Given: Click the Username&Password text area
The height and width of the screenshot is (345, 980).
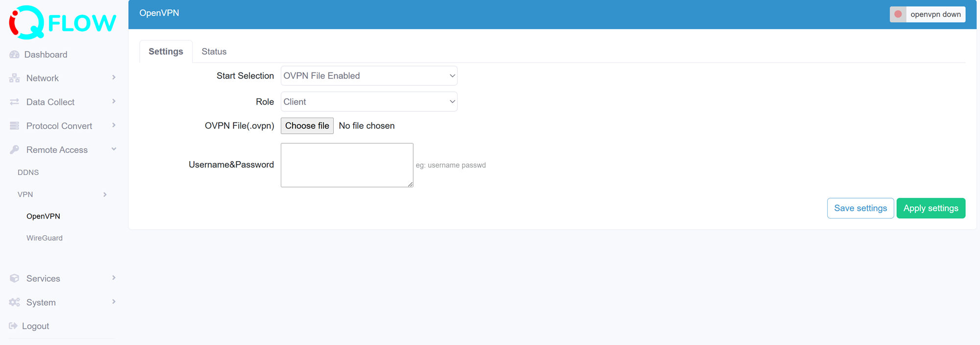Looking at the screenshot, I should pyautogui.click(x=347, y=165).
